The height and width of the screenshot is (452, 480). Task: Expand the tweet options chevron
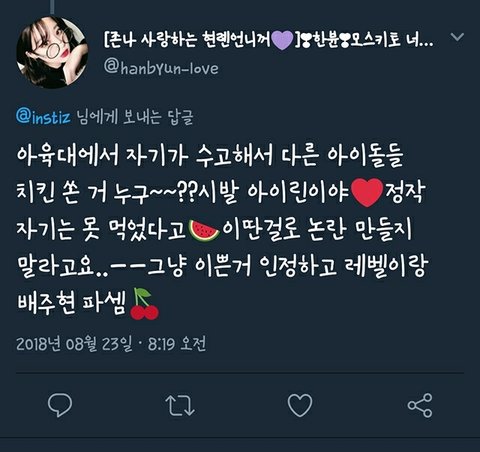coord(457,36)
